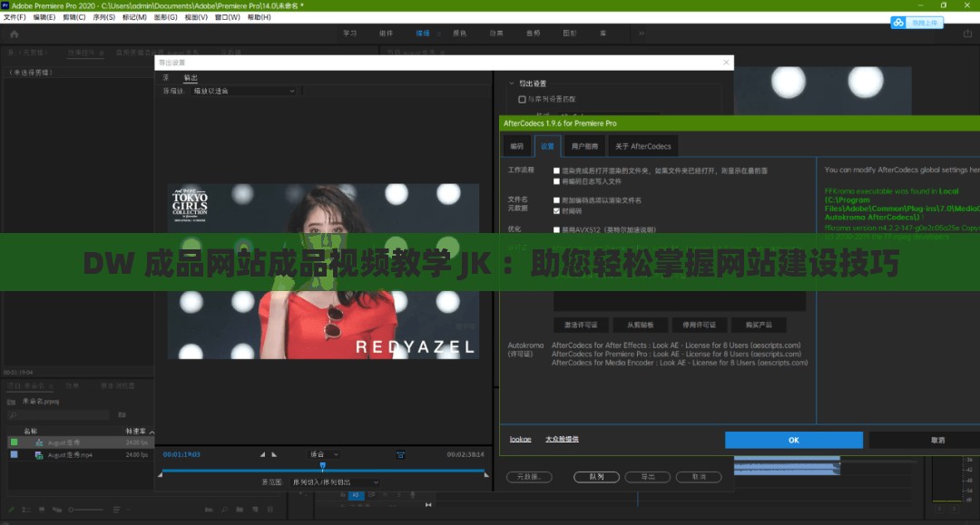Click OK in the AfterCodecs dialog
This screenshot has height=525, width=980.
[x=792, y=440]
